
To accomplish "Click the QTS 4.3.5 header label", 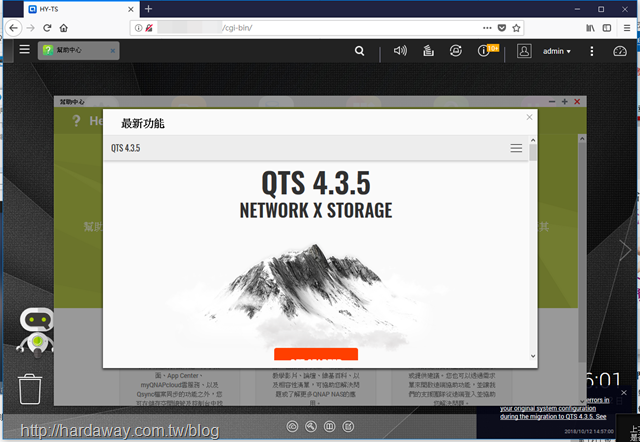I will (x=125, y=148).
